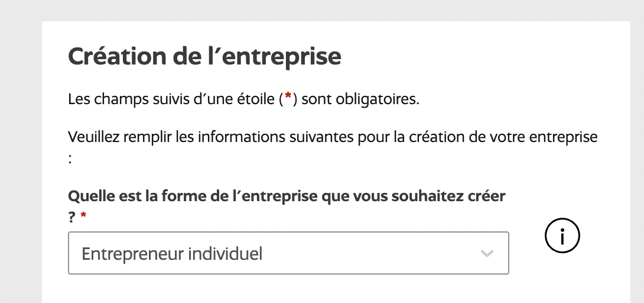Click the dropdown chevron arrow
644x303 pixels.
coord(487,254)
